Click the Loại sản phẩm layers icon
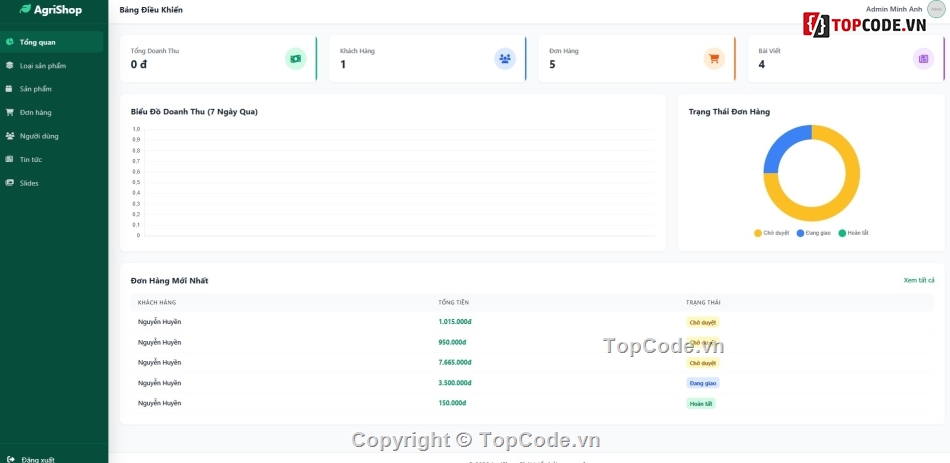Screen dimensions: 950x463 tap(9, 65)
